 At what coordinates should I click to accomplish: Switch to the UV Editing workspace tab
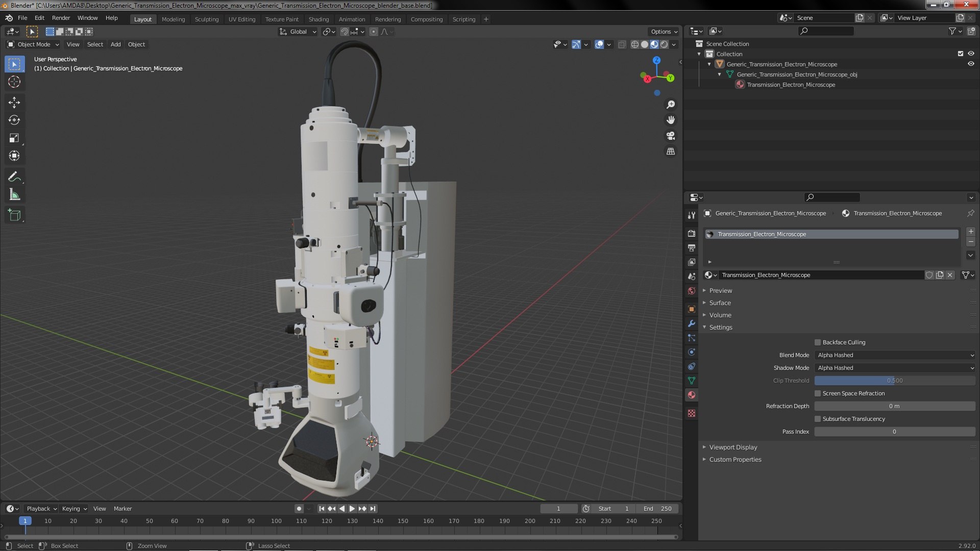click(241, 19)
